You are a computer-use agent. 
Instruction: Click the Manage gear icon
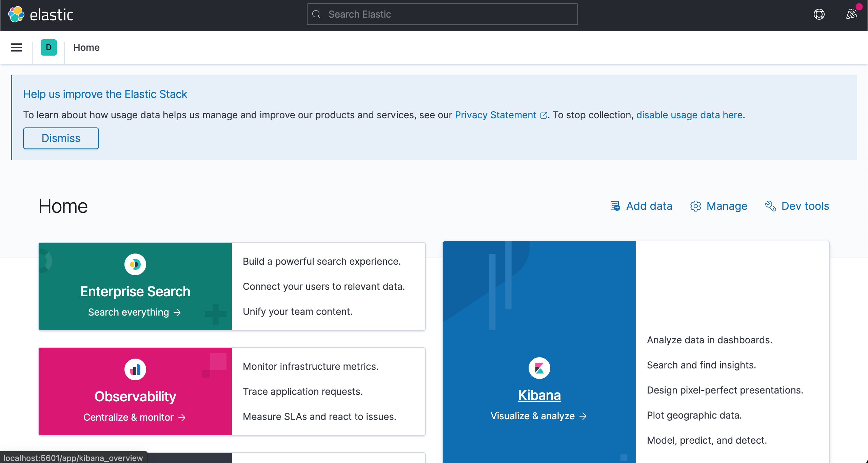(695, 206)
